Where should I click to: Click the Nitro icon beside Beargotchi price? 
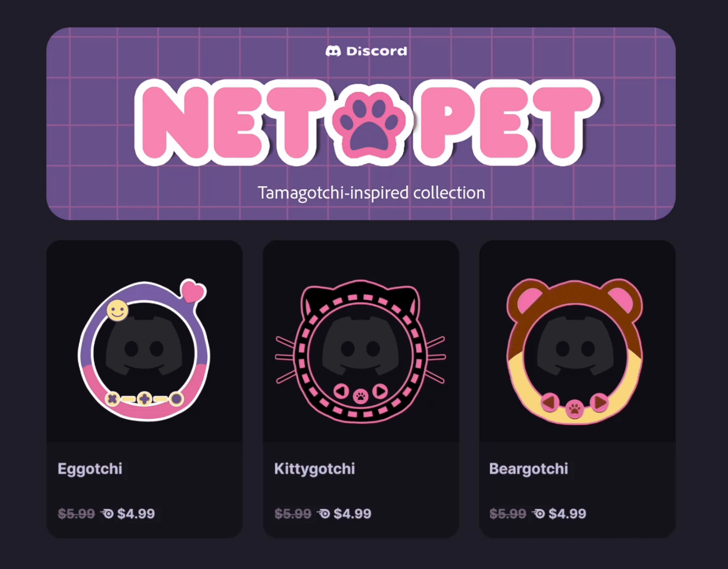click(538, 513)
